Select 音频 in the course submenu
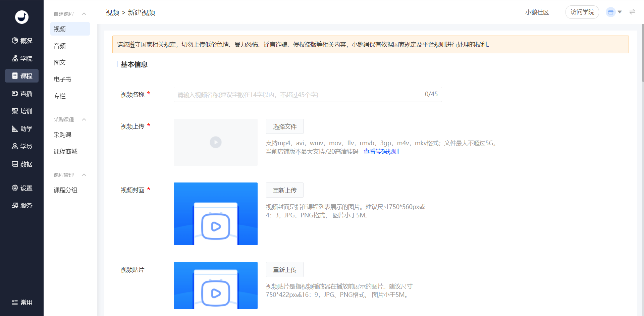Viewport: 644px width, 316px height. point(60,46)
